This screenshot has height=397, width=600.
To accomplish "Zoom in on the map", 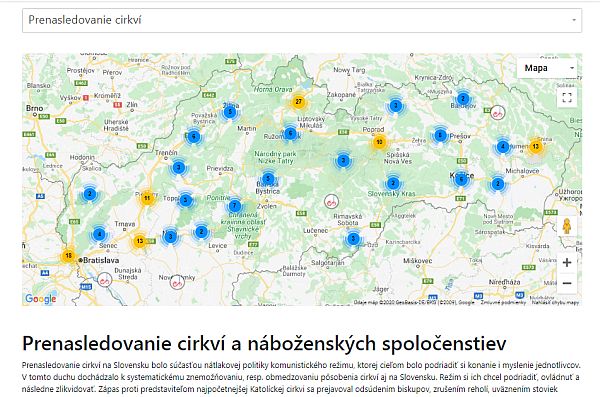I will (567, 263).
